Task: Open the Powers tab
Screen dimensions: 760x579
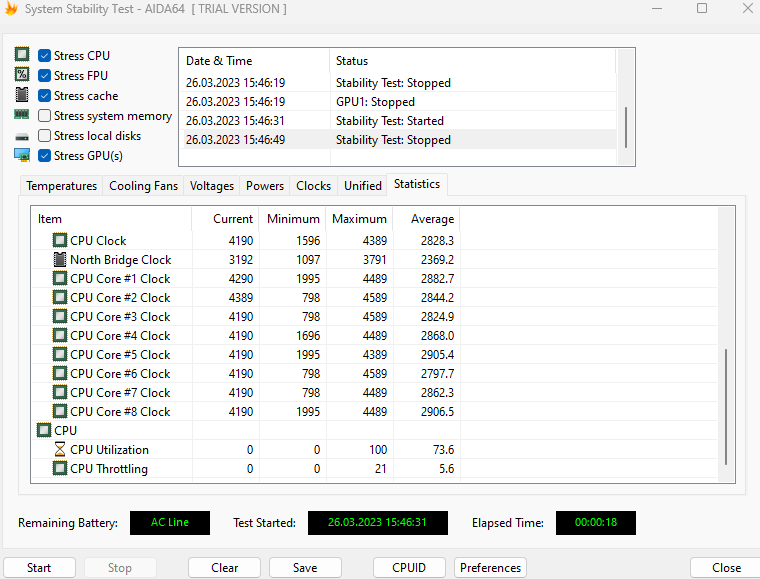Action: pos(265,186)
